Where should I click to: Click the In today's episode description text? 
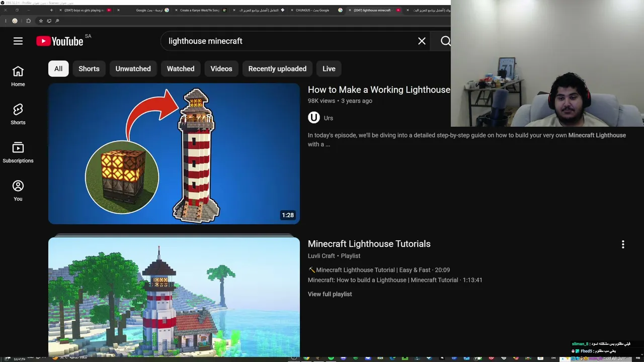click(467, 140)
